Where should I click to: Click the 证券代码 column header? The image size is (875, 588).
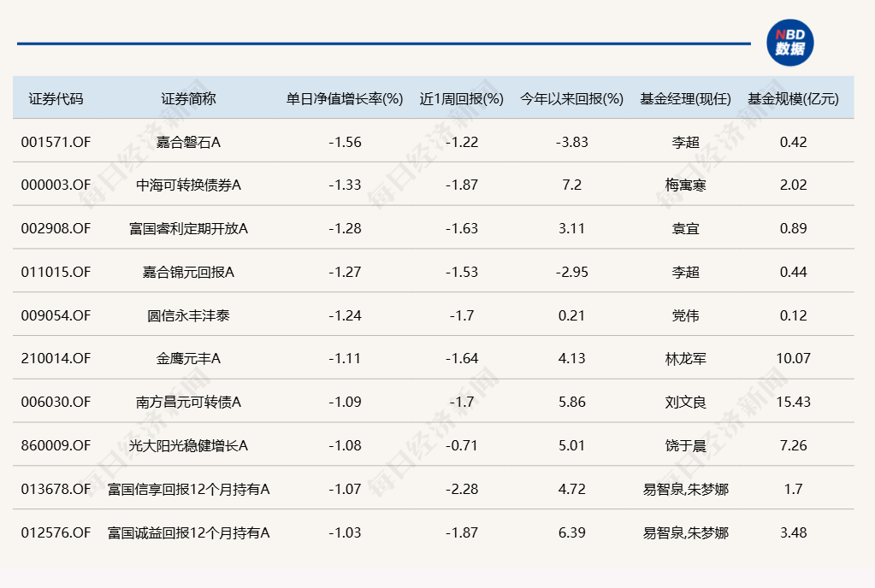point(56,98)
